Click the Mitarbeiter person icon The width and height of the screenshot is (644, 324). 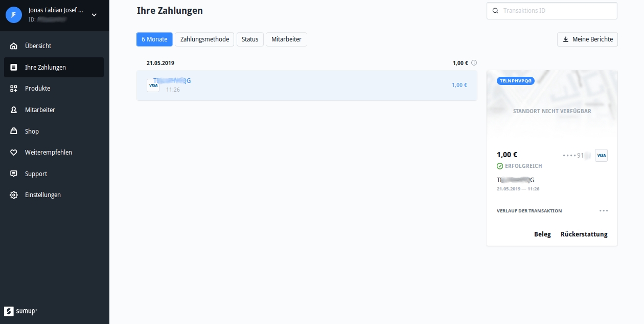(14, 110)
